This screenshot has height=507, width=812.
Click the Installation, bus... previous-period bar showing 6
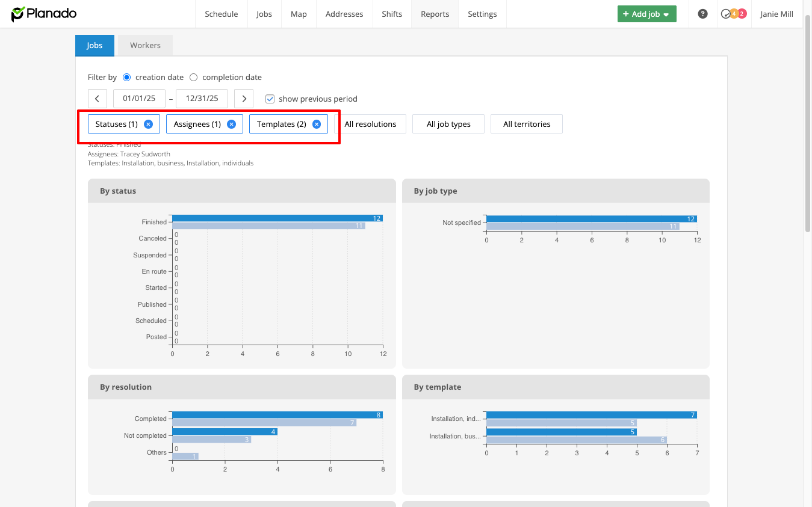click(x=577, y=440)
